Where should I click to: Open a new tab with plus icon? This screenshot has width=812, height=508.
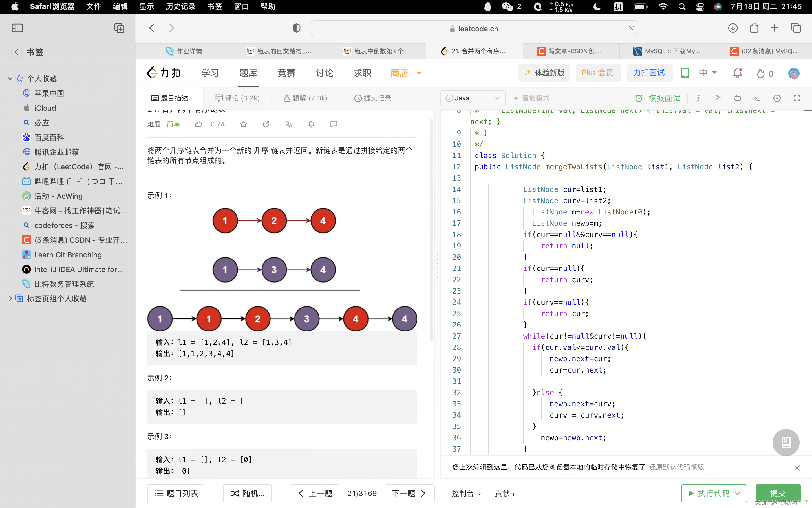point(775,28)
